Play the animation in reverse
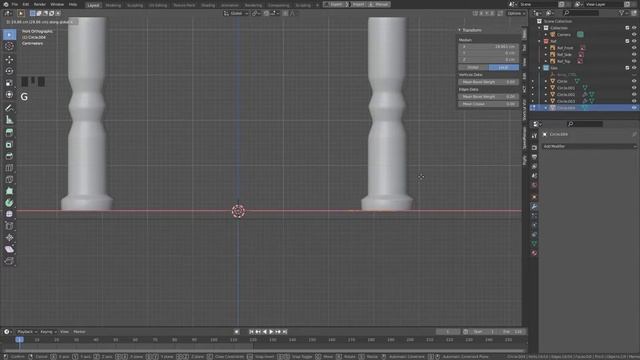 click(265, 332)
